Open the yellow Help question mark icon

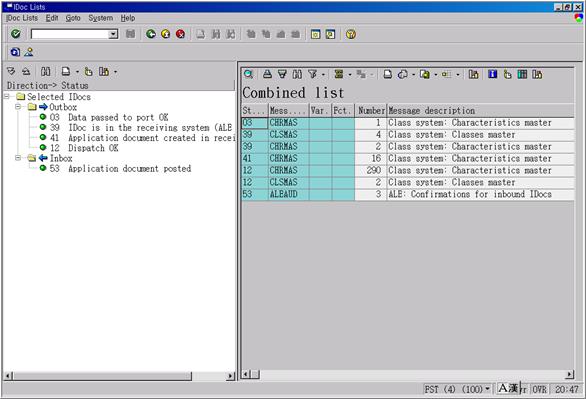pyautogui.click(x=351, y=34)
